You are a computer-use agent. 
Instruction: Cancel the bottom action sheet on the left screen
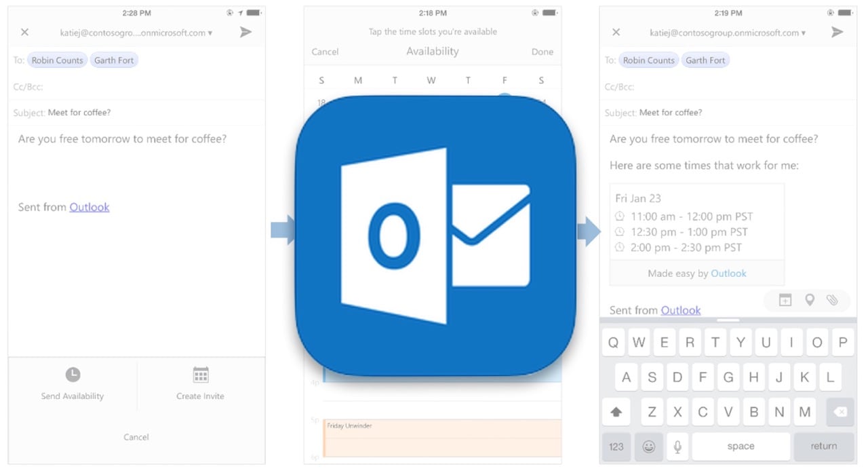(136, 437)
